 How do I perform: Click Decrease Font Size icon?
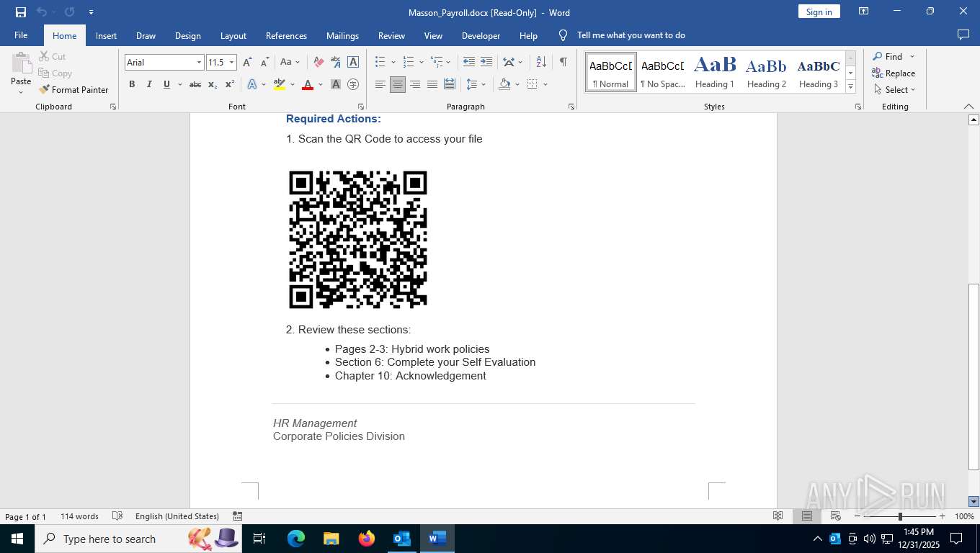coord(265,63)
